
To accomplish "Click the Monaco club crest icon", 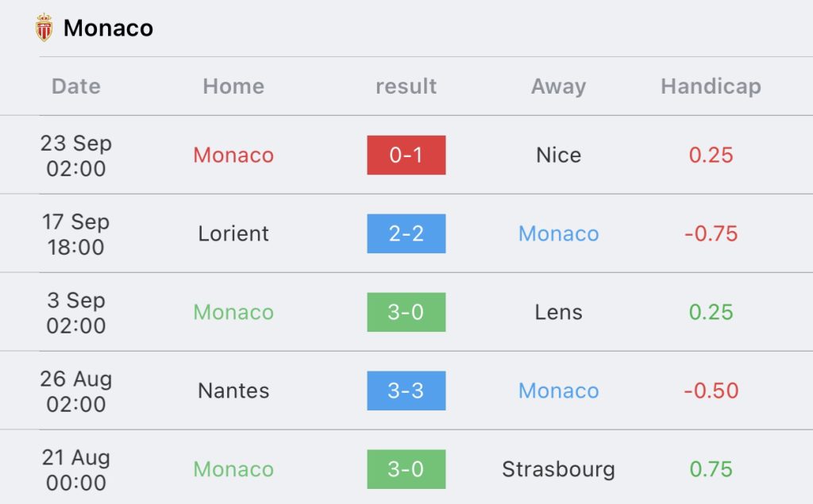I will click(44, 28).
